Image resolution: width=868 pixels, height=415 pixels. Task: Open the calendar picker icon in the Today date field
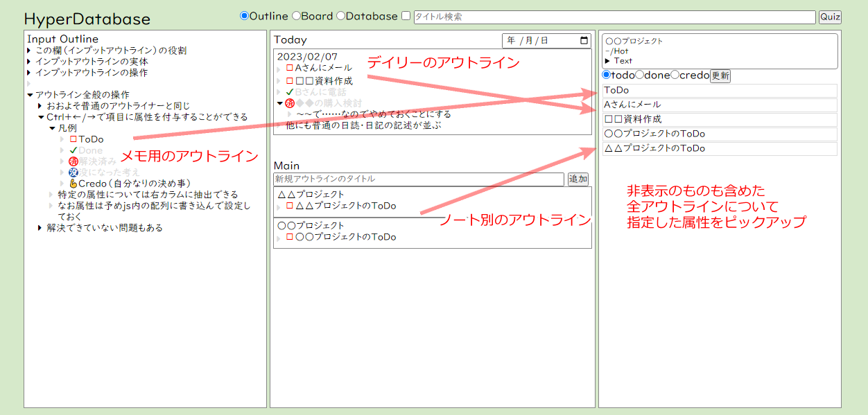[584, 40]
